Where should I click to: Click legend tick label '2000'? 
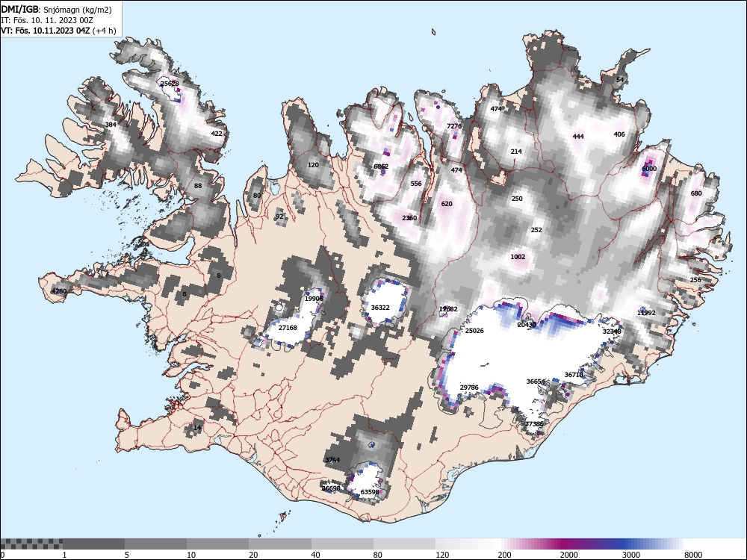pos(568,555)
